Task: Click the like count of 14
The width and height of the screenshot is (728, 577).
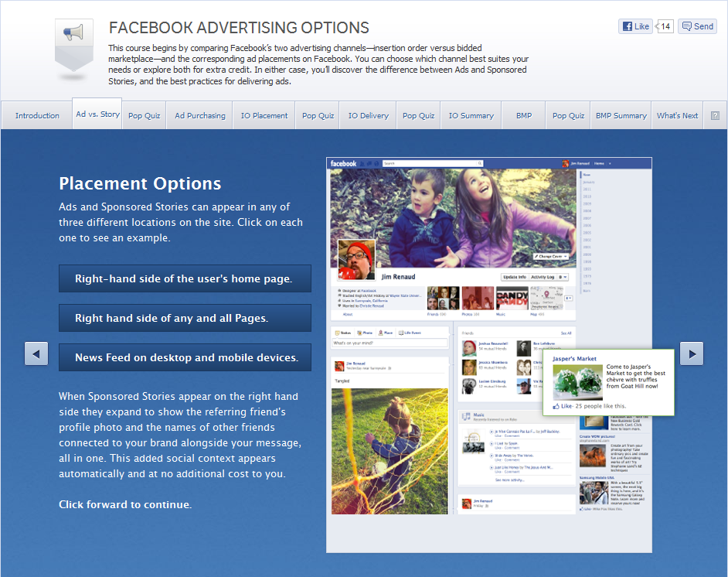Action: 665,26
